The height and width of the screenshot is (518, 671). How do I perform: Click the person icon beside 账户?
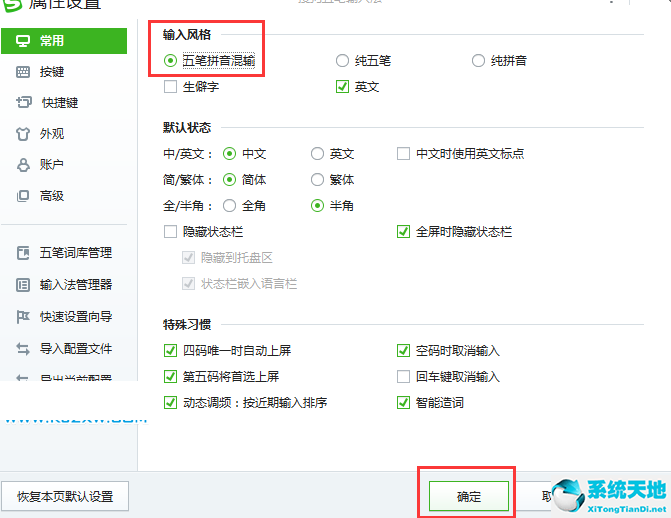coord(23,165)
